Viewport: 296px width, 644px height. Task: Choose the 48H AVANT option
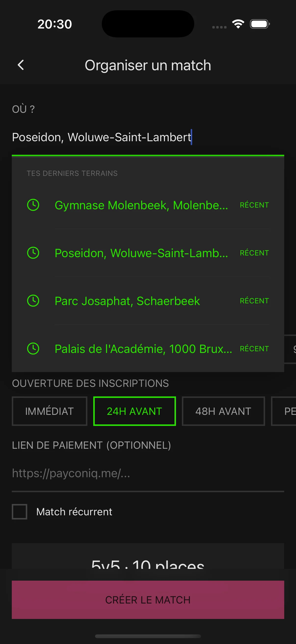(x=223, y=411)
